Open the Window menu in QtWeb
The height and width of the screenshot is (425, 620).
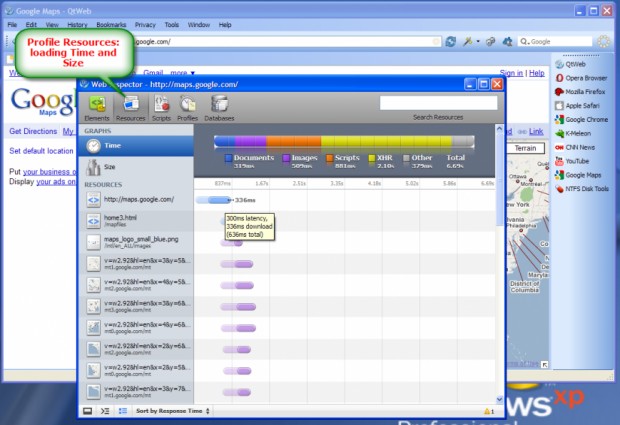199,25
